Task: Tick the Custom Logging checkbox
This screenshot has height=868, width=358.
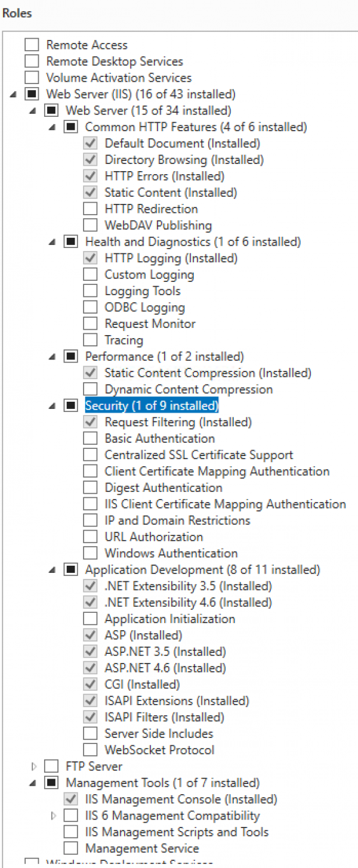Action: click(x=90, y=274)
